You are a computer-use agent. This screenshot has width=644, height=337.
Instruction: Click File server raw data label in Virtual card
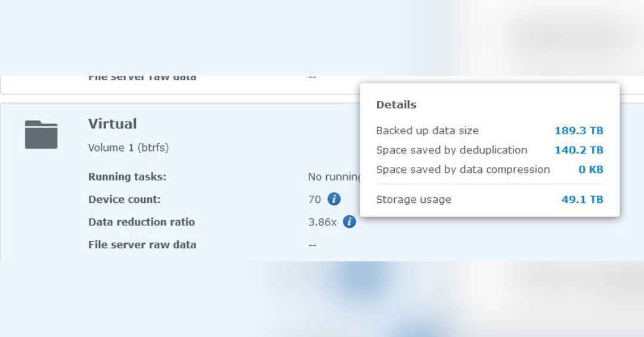[x=142, y=245]
